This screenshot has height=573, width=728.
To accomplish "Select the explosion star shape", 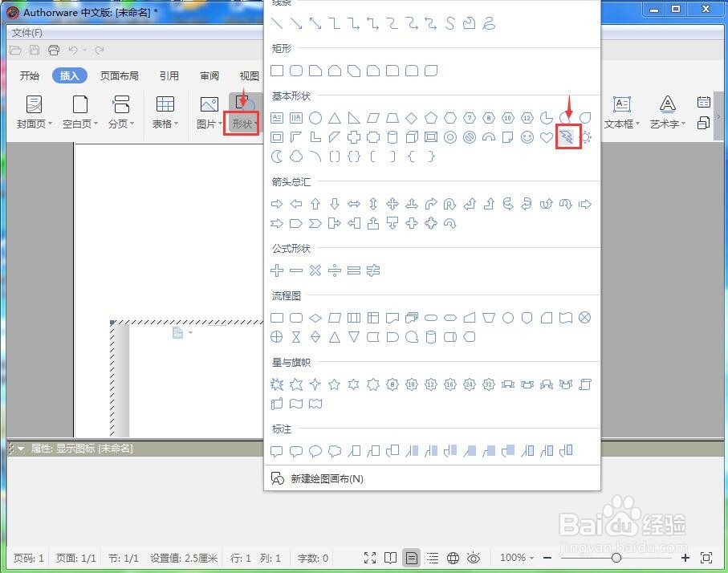I will pyautogui.click(x=277, y=384).
